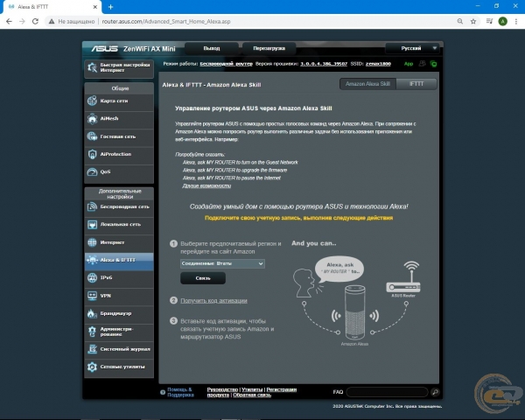Click the Беспроводной роутер mode link
This screenshot has height=420, width=525.
coord(226,64)
